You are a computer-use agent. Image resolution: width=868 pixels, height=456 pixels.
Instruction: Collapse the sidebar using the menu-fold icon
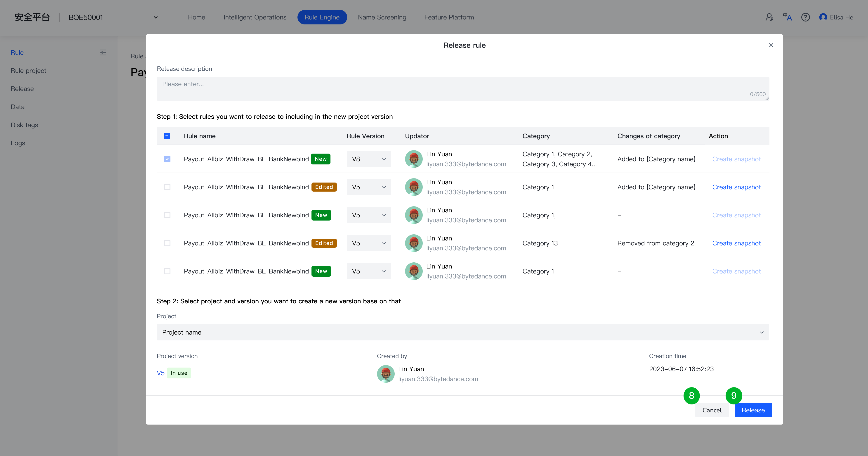[103, 53]
